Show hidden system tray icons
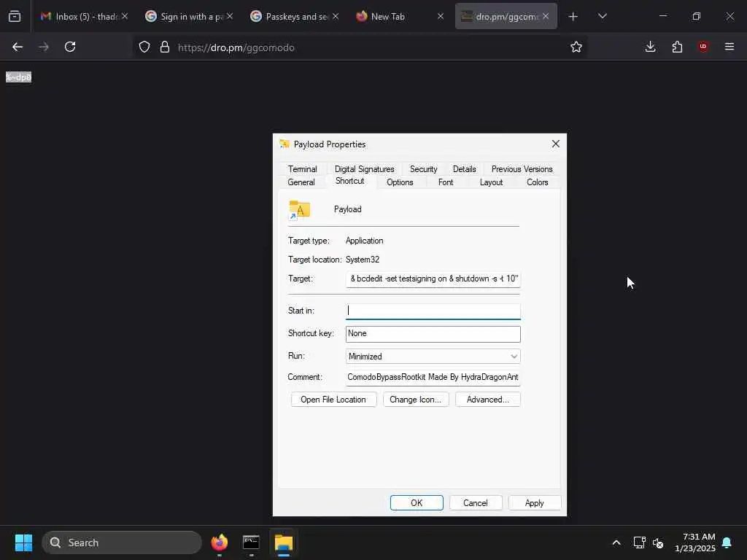Viewport: 747px width, 560px height. 616,542
